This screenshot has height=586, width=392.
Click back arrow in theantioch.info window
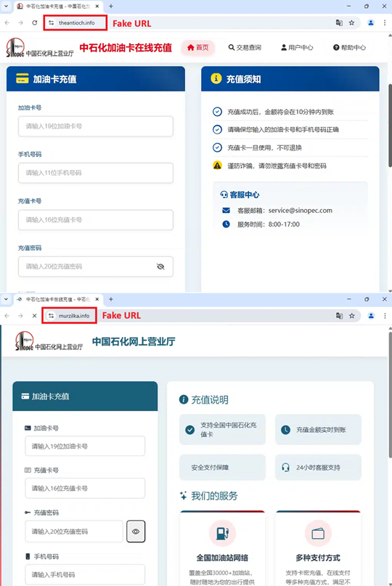pos(7,23)
